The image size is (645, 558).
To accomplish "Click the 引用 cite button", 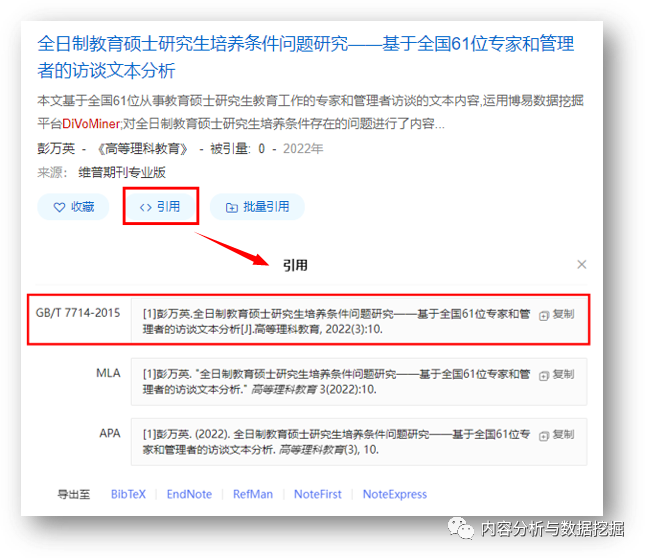I will (160, 207).
